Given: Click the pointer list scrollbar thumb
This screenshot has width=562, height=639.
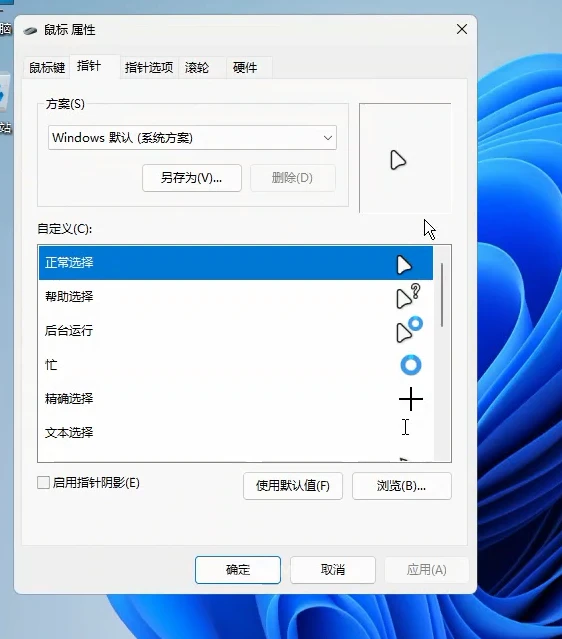Looking at the screenshot, I should tap(442, 295).
